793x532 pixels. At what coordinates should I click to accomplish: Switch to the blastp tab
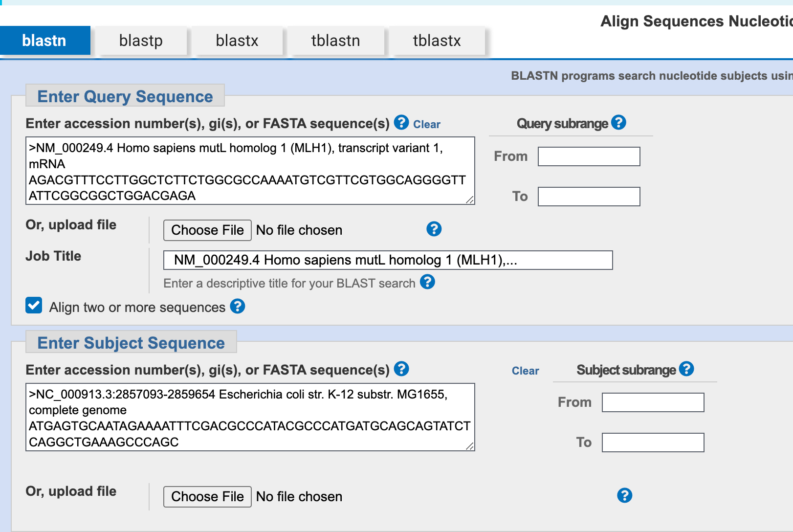[141, 41]
